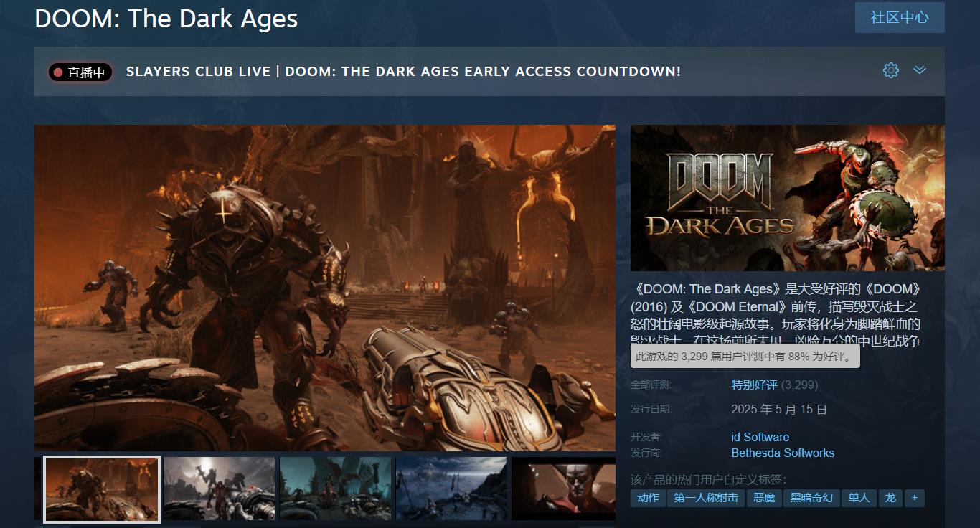
Task: Visit developer id Software page
Action: [760, 437]
